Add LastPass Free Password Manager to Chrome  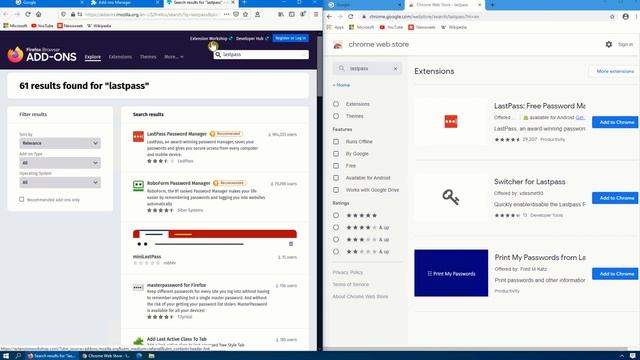coord(615,122)
